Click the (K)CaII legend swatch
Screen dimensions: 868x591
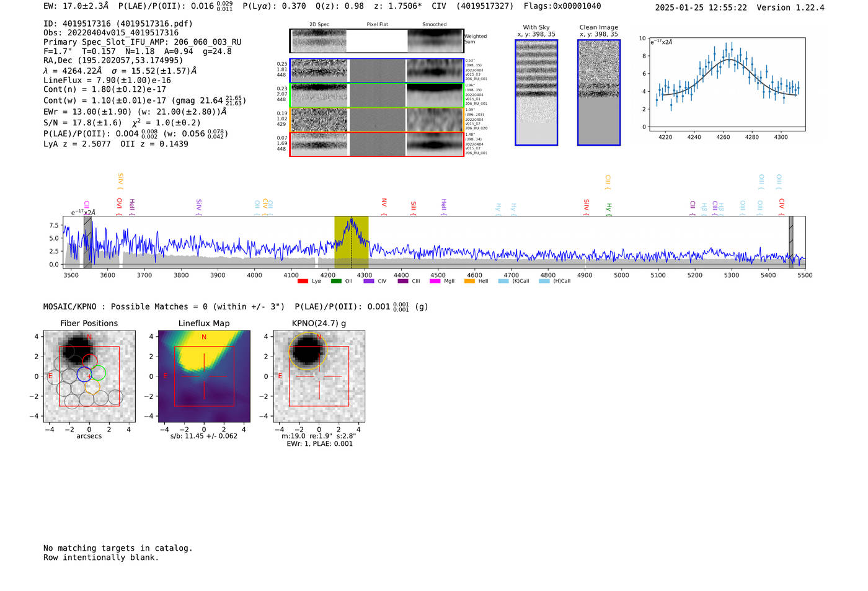(x=503, y=281)
